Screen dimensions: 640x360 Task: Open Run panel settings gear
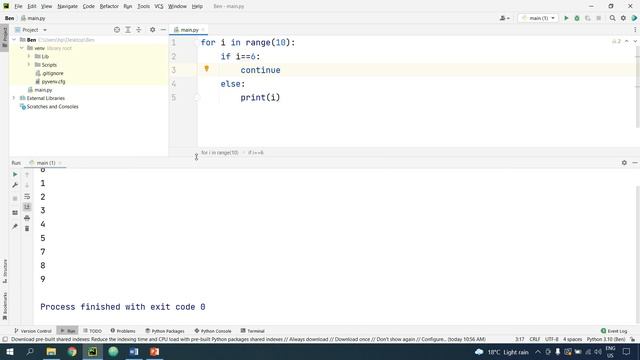coord(624,163)
